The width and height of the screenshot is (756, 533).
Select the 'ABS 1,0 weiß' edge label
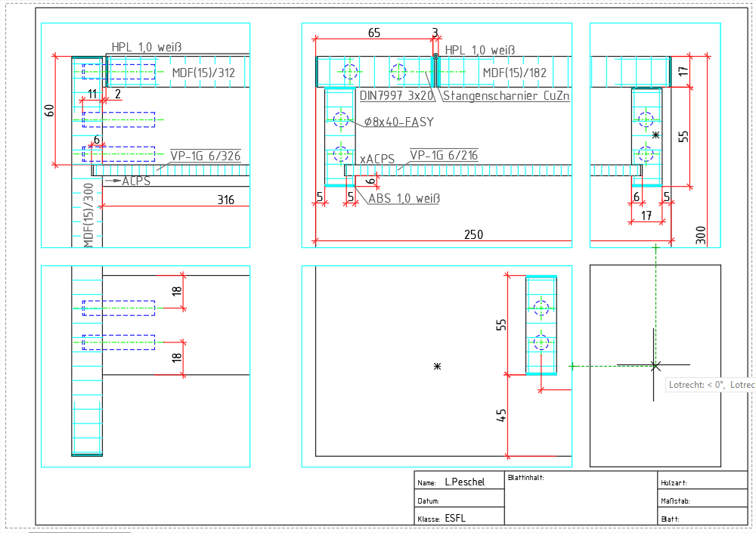(x=404, y=199)
